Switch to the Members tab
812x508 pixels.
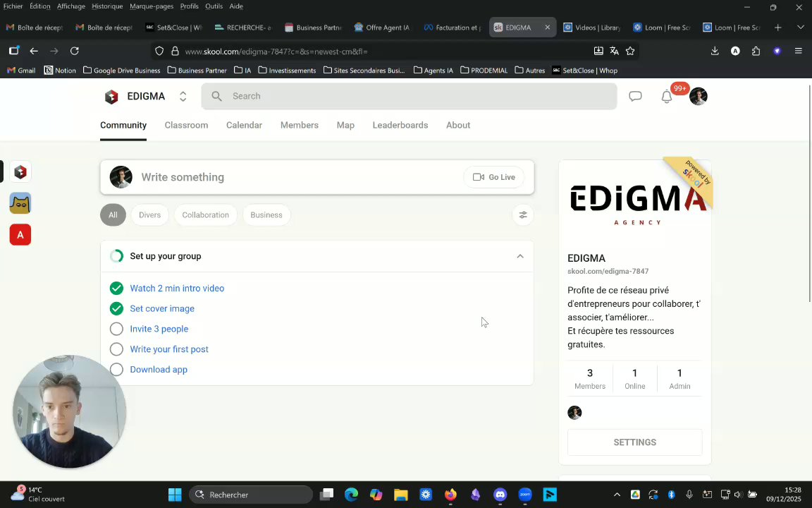click(x=300, y=126)
